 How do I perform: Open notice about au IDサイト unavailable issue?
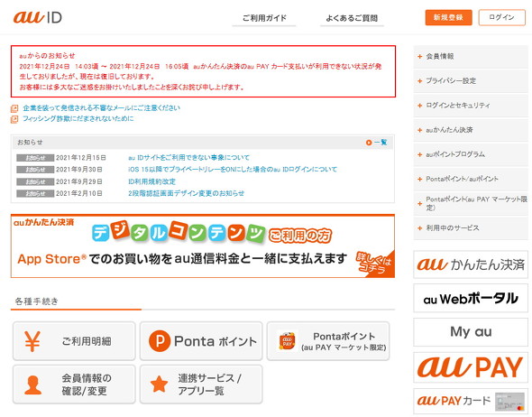(x=189, y=158)
